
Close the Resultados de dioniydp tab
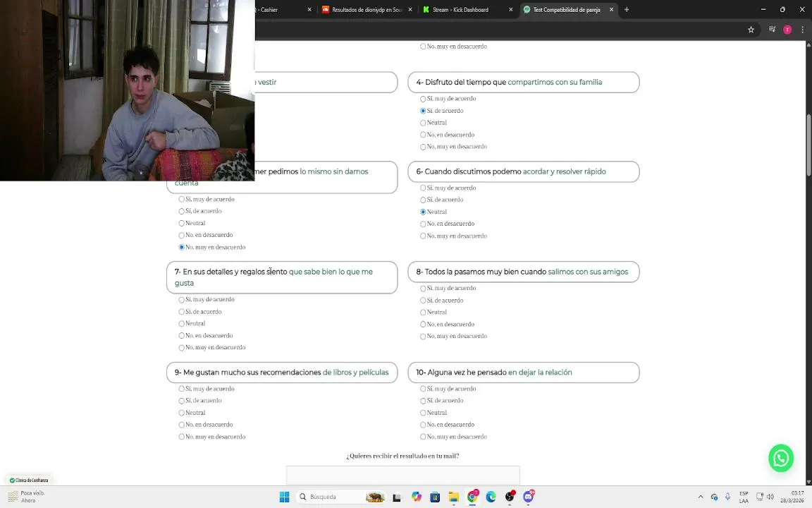(410, 9)
